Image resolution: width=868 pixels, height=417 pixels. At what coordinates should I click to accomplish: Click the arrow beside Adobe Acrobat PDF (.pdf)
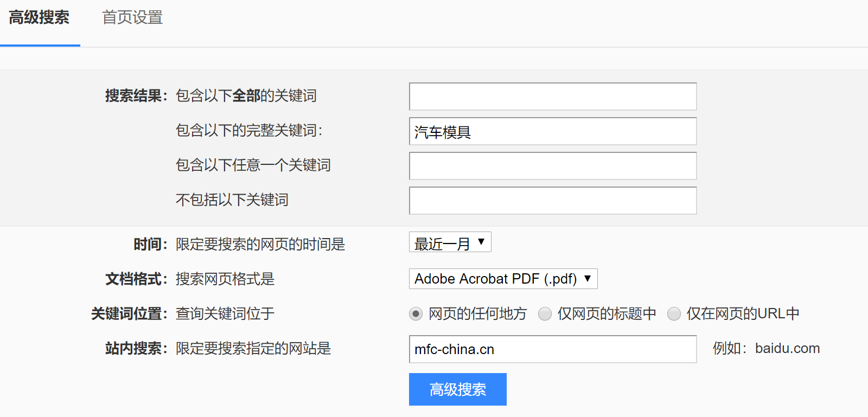[588, 279]
